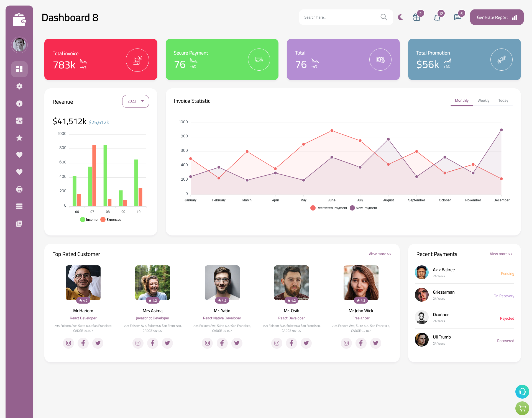Click the menu hamburger icon in sidebar
532x418 pixels.
(19, 206)
